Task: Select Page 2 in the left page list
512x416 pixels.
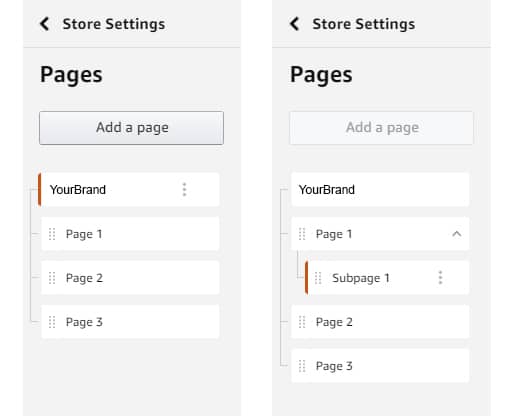Action: click(x=130, y=278)
